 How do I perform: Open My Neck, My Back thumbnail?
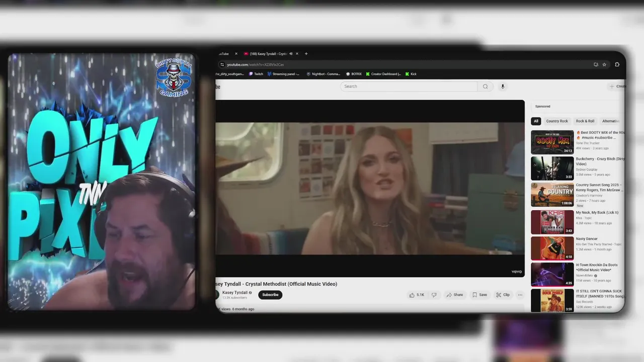(x=552, y=222)
